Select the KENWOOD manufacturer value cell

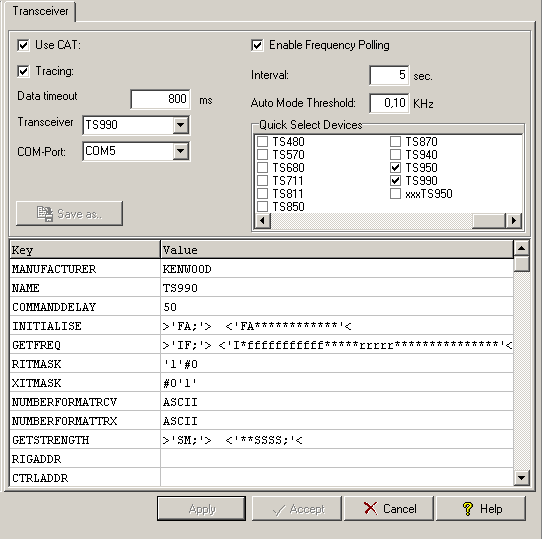tap(337, 269)
